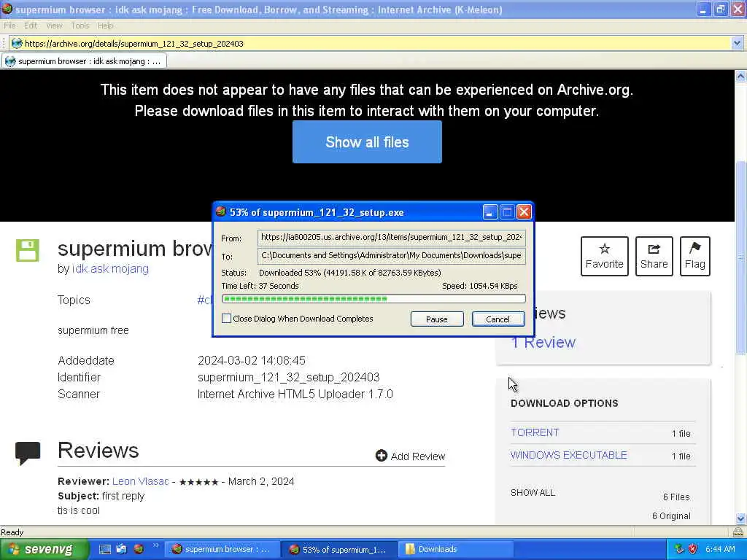Click the download dialog title icon
The image size is (747, 560).
coord(220,212)
